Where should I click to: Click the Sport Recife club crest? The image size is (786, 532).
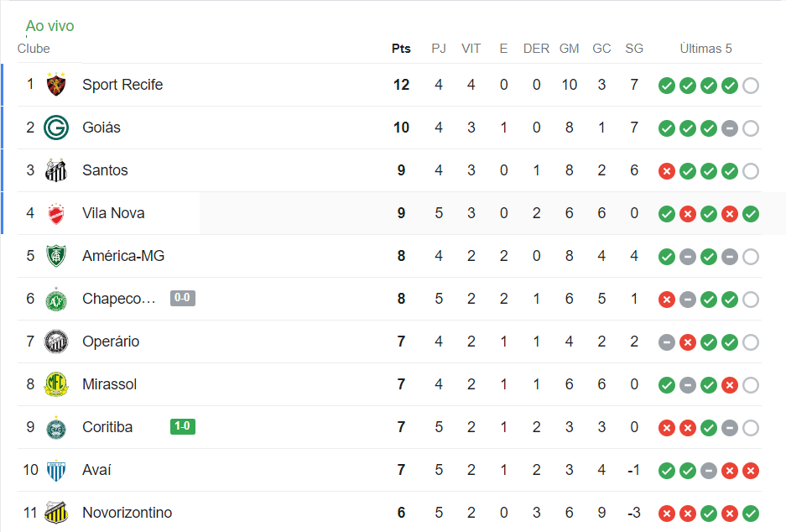point(56,85)
